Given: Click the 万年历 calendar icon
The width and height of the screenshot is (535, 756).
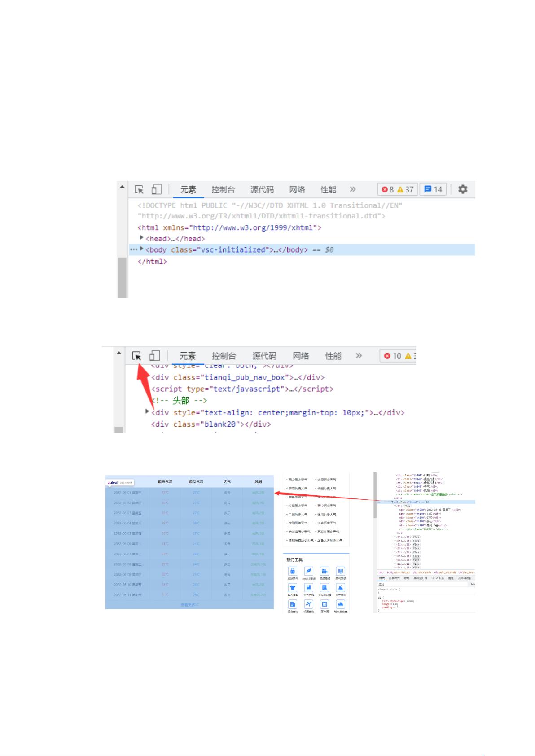Looking at the screenshot, I should (x=325, y=604).
